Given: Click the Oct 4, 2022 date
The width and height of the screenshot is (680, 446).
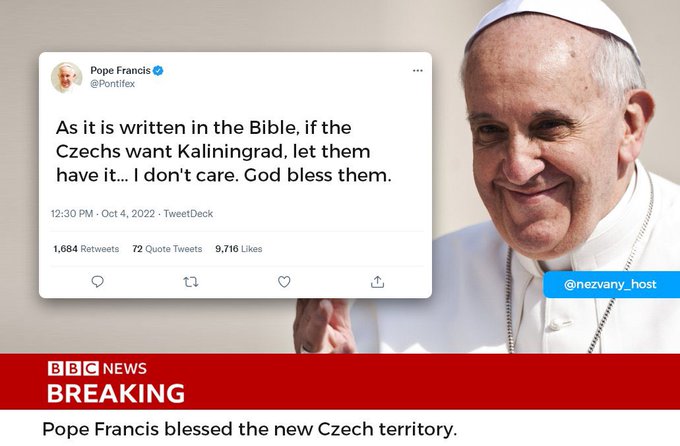Looking at the screenshot, I should pyautogui.click(x=128, y=213).
